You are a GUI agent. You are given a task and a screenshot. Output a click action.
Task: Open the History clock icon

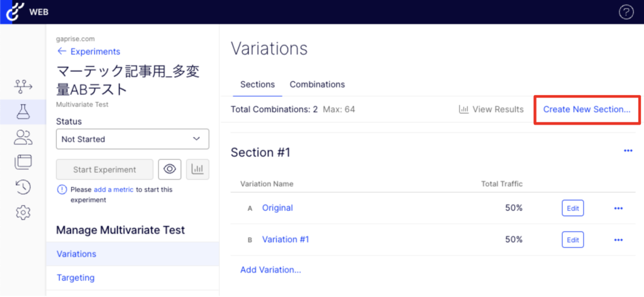[x=23, y=187]
